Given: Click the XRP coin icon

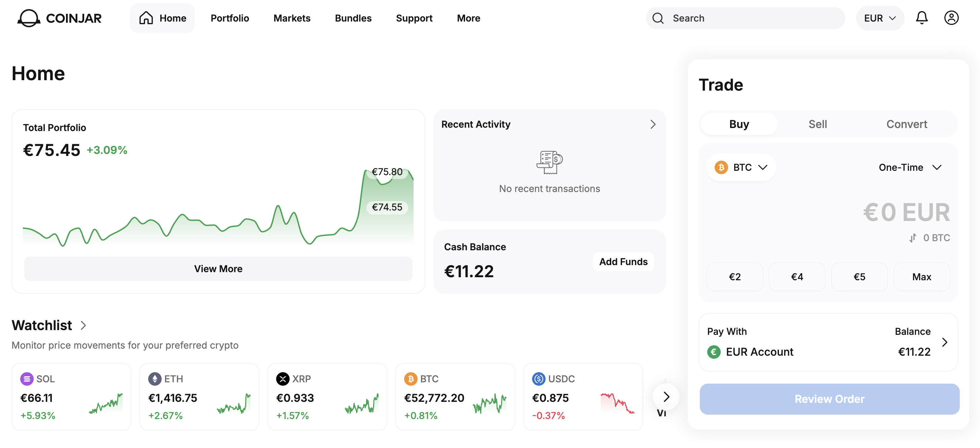Looking at the screenshot, I should click(283, 379).
